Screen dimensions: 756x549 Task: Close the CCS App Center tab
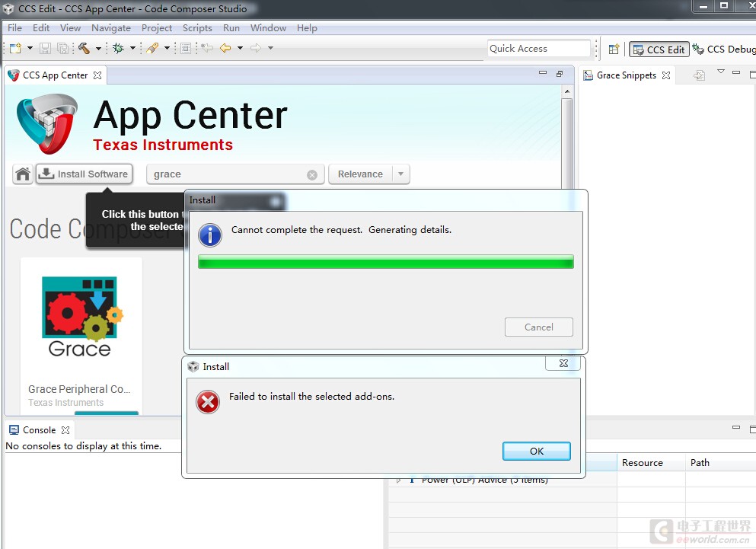coord(97,75)
